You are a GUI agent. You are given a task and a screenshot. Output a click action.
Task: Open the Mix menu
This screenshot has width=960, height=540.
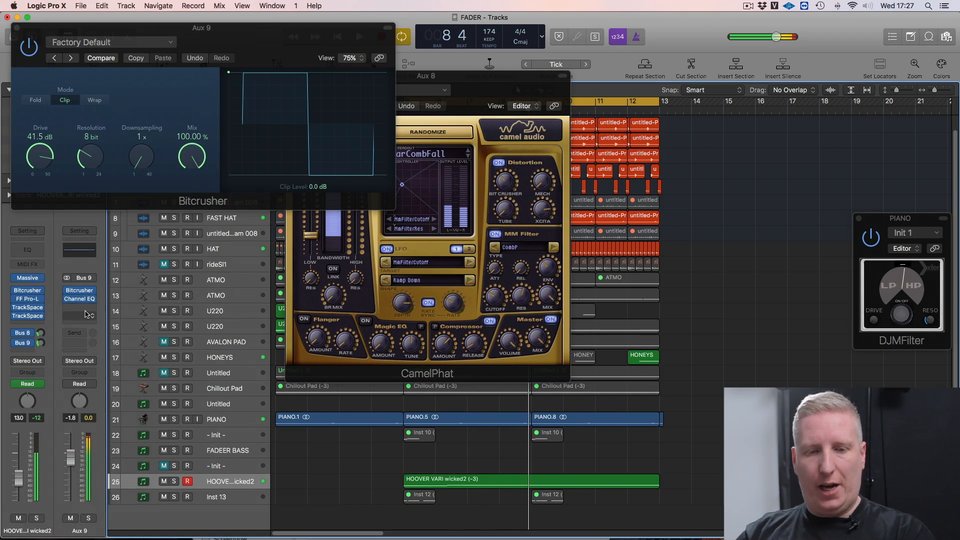point(219,6)
